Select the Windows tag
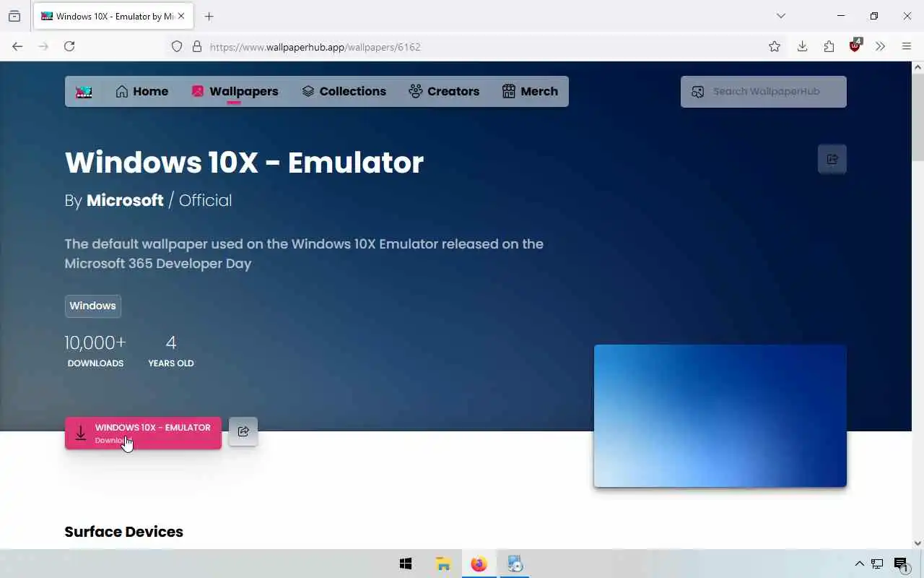Viewport: 924px width, 578px height. [x=93, y=306]
